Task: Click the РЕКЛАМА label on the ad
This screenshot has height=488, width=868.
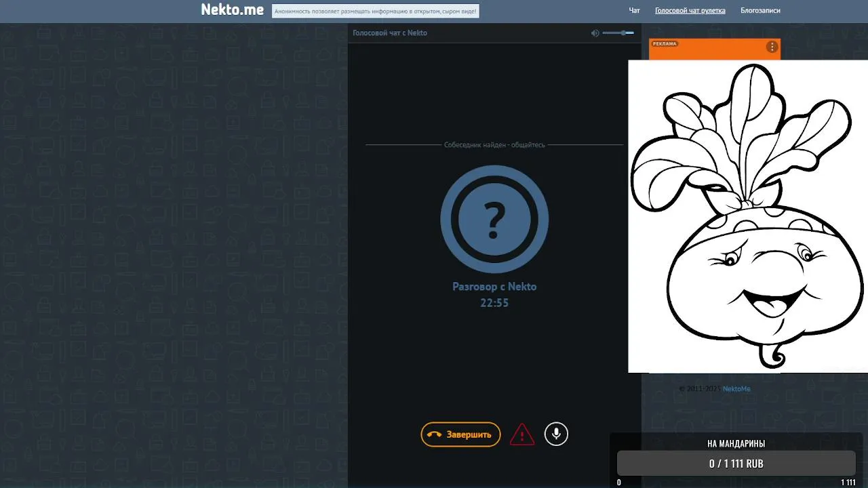Action: [665, 44]
